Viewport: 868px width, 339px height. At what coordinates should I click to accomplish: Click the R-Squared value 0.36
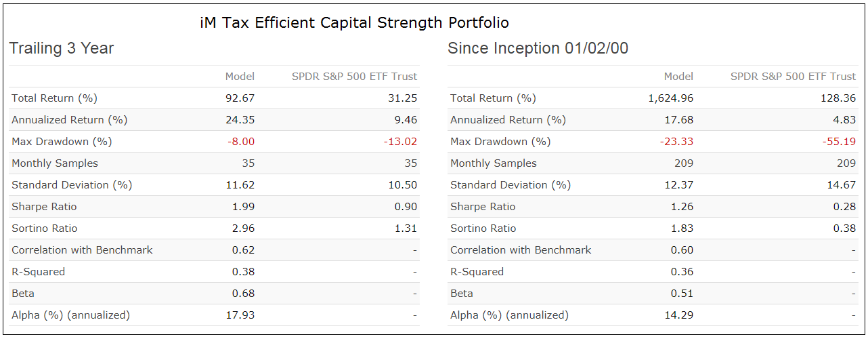tap(682, 272)
